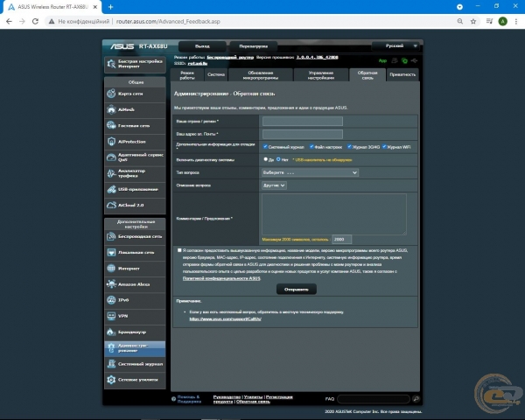The image size is (525, 420).
Task: Click the browser address bar URL
Action: [x=168, y=21]
